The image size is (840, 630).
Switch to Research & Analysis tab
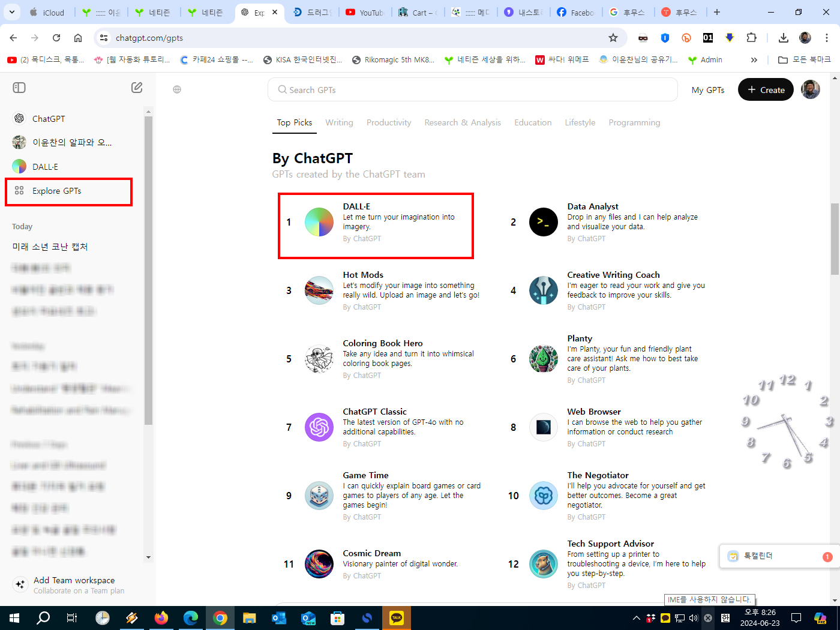point(463,122)
